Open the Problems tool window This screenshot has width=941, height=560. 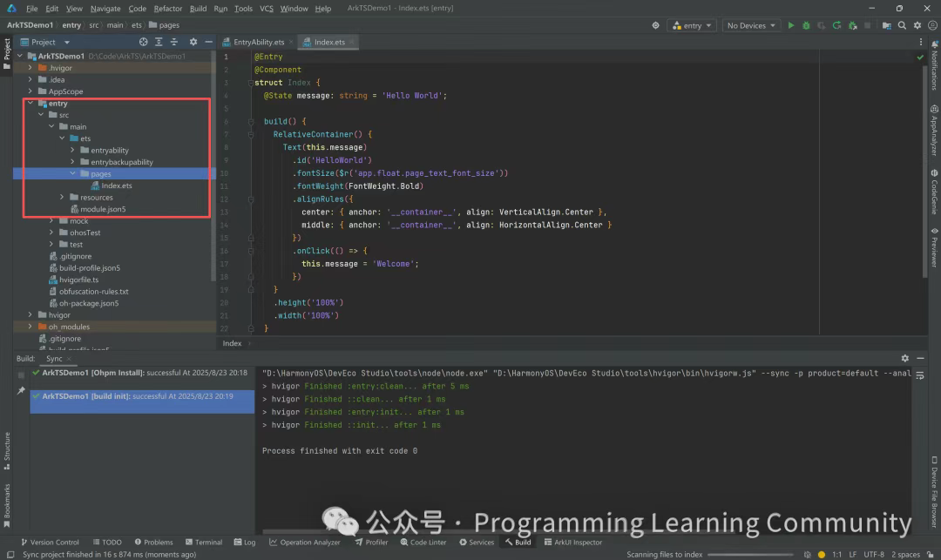click(153, 542)
